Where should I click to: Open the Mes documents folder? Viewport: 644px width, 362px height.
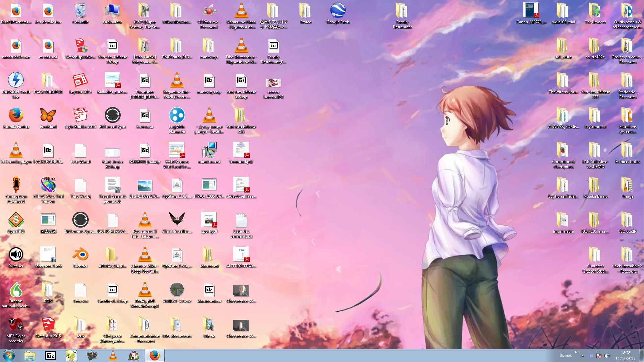pos(177,327)
